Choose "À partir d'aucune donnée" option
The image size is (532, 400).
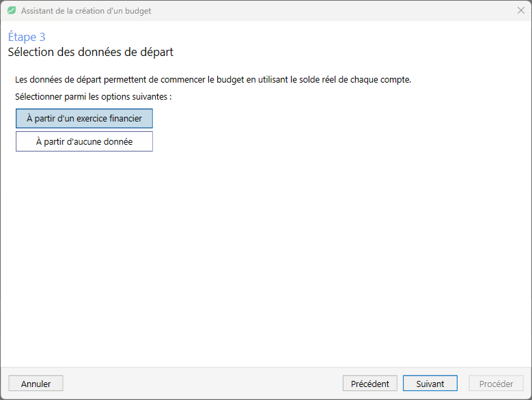[84, 141]
